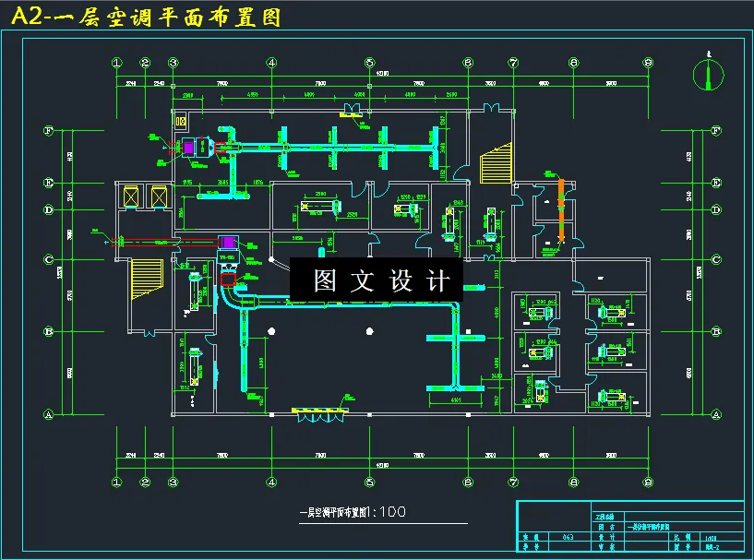Click an elevator shaft symbol near grid E
This screenshot has height=560, width=754.
[x=132, y=197]
